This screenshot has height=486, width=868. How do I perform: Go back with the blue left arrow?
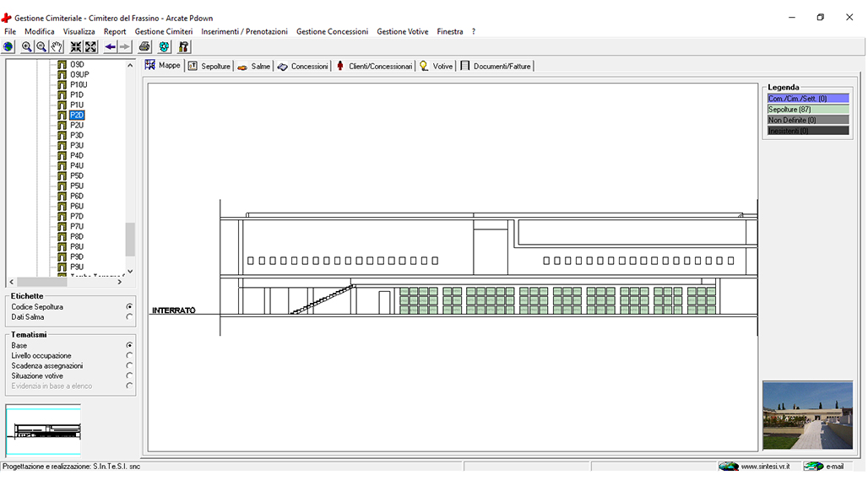[x=110, y=47]
